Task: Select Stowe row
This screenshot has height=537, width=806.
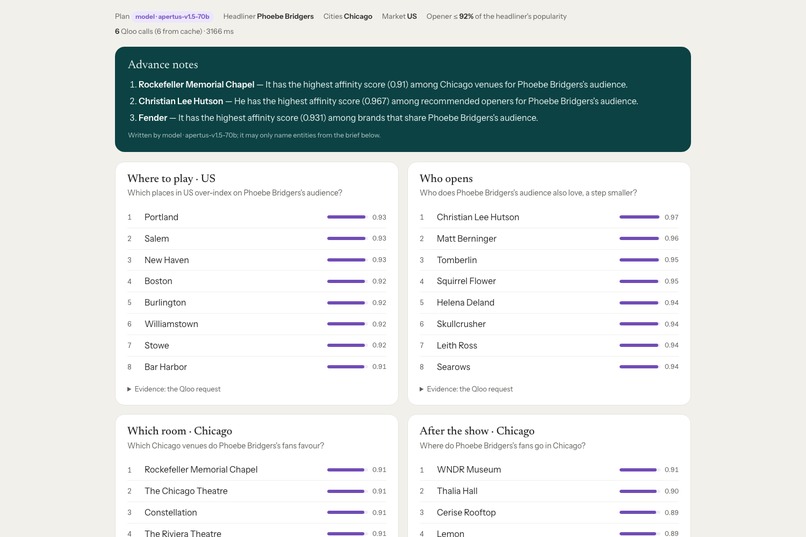Action: pos(257,345)
